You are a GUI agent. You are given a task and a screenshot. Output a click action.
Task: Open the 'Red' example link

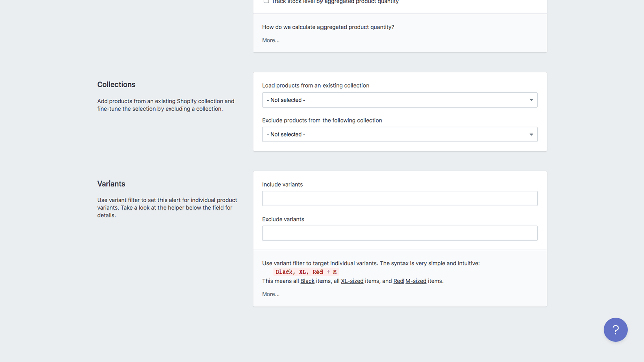point(398,281)
